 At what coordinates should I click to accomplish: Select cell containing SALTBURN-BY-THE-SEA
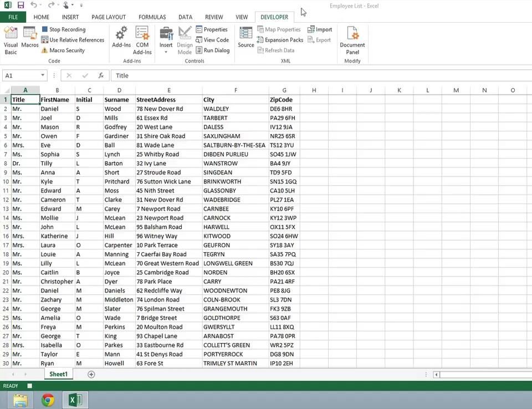pyautogui.click(x=236, y=145)
